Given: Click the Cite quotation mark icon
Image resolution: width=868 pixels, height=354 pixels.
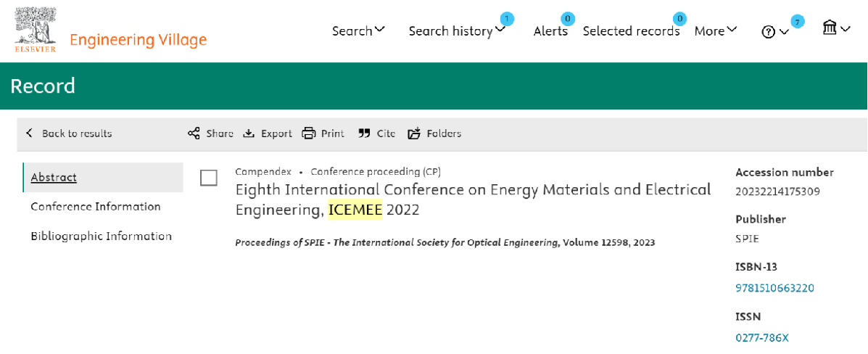Looking at the screenshot, I should coord(364,133).
